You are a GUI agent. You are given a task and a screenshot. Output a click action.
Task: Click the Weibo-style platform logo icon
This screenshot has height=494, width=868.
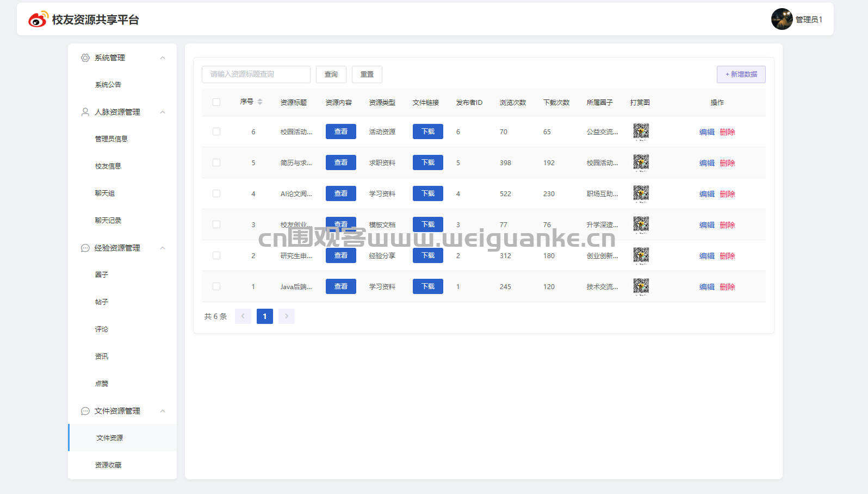click(38, 20)
